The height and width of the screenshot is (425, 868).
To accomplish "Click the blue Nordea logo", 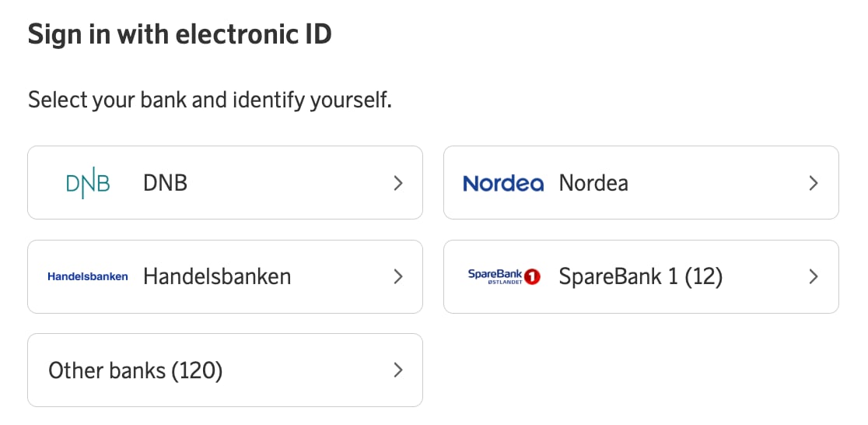I will tap(503, 184).
